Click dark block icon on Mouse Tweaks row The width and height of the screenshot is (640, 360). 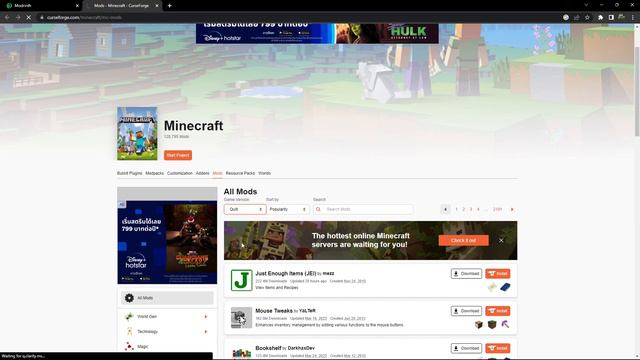point(492,324)
